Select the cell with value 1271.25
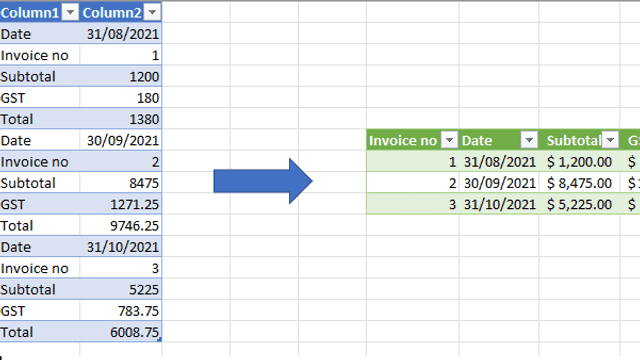Screen dimensions: 640x360 (121, 204)
